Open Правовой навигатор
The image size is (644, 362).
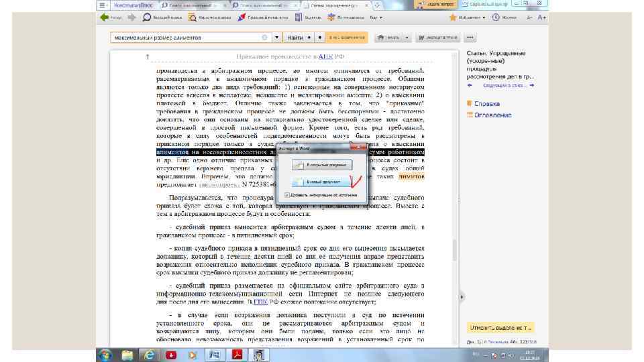pos(263,17)
